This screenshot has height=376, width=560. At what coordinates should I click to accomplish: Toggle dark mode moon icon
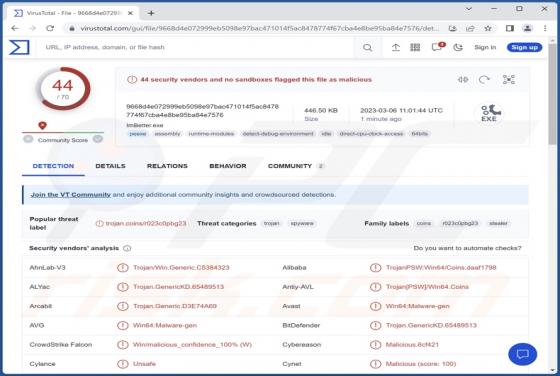(458, 47)
